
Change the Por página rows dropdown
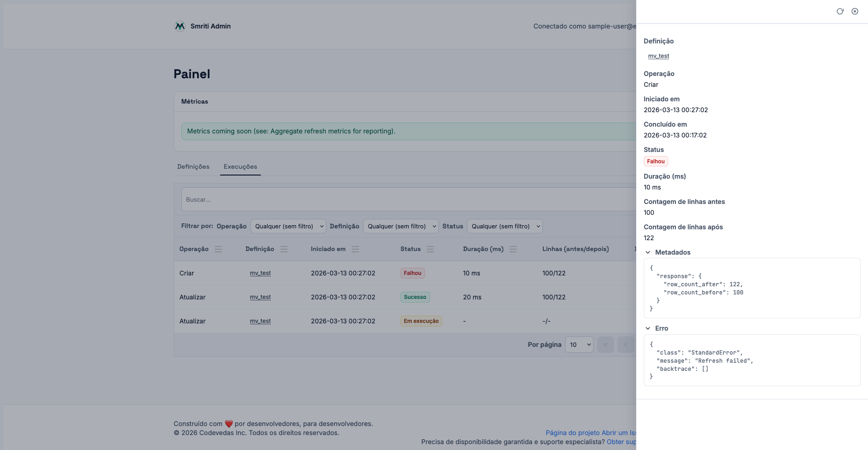coord(579,345)
